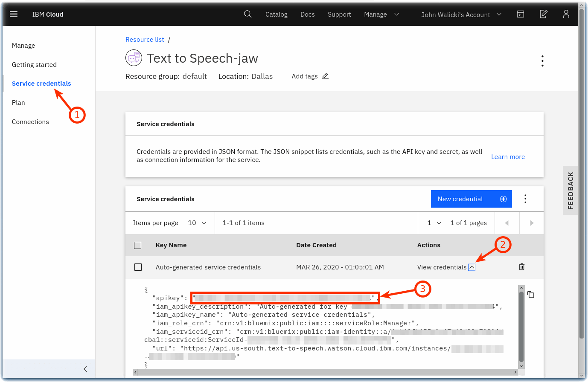Viewport: 588px width, 382px height.
Task: Click the credentials JSON vertical scrollbar
Action: click(521, 326)
